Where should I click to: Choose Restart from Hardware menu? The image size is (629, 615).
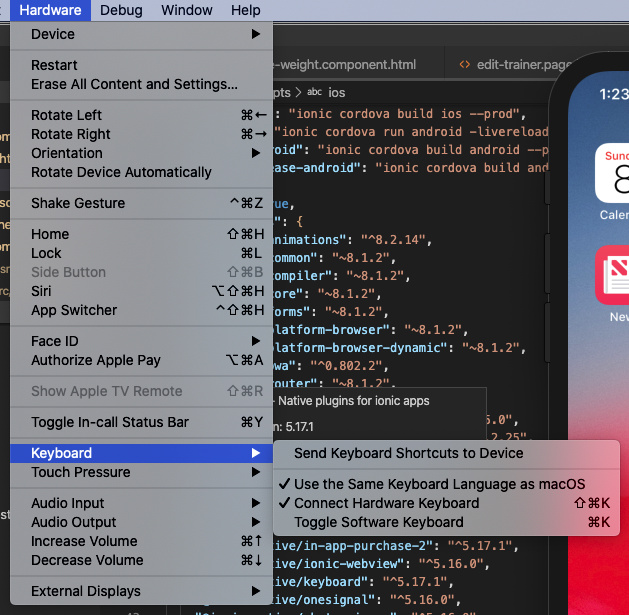coord(141,65)
